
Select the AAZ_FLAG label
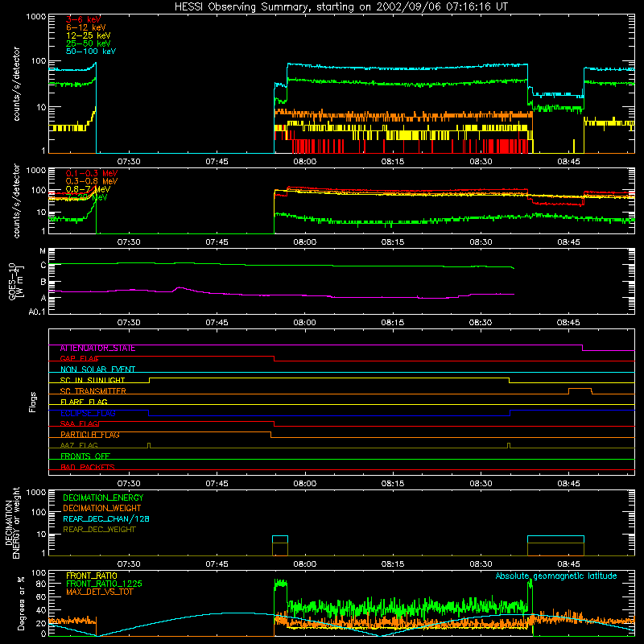pos(79,446)
